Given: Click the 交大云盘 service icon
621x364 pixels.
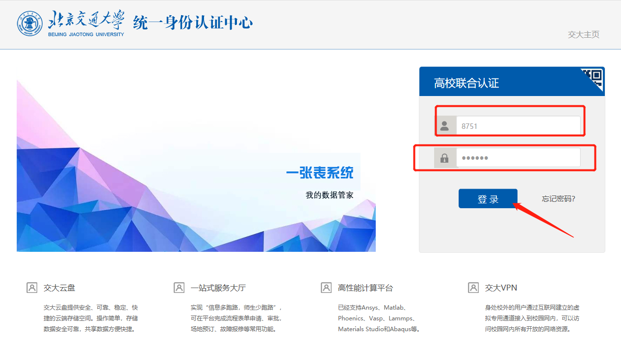Looking at the screenshot, I should point(32,288).
